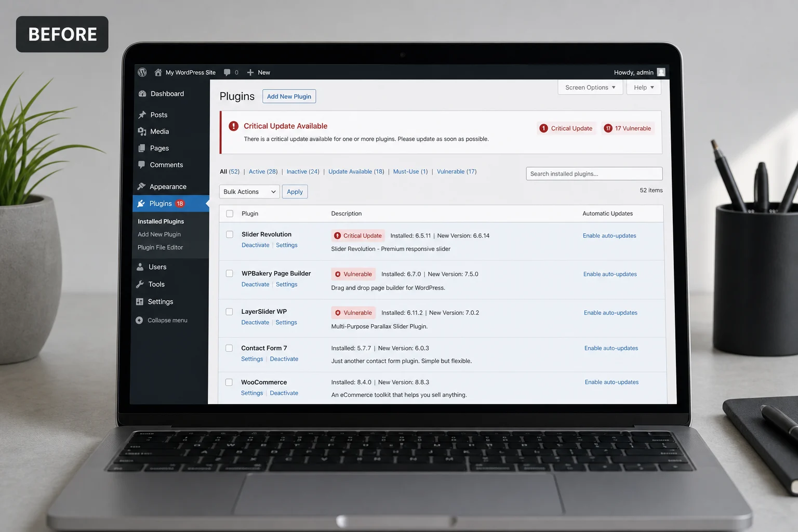The width and height of the screenshot is (798, 532).
Task: Enable auto-updates for LayerSlider WP
Action: (x=610, y=313)
